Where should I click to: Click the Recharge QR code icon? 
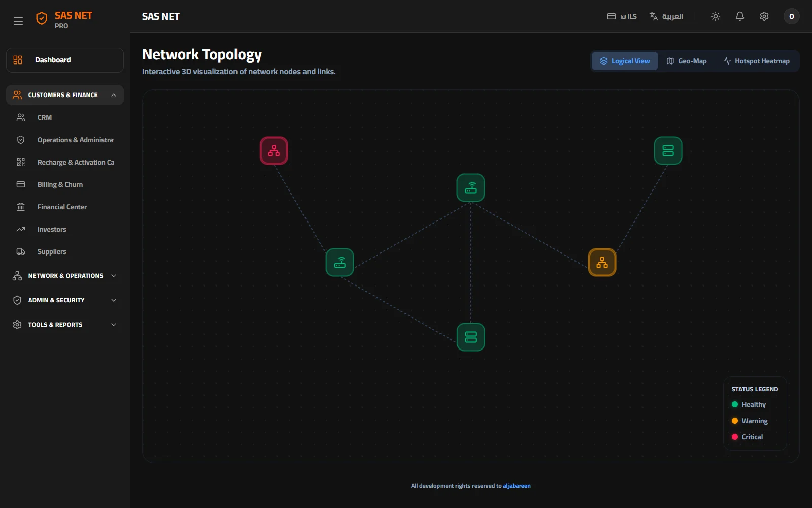point(21,162)
